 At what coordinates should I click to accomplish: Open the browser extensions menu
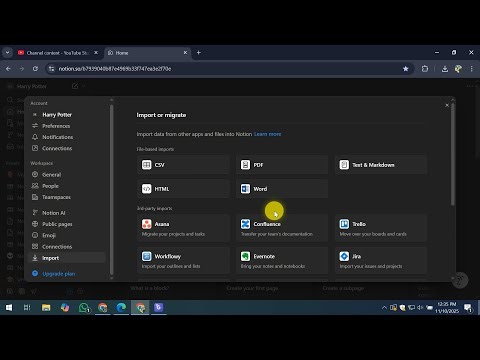coord(425,69)
